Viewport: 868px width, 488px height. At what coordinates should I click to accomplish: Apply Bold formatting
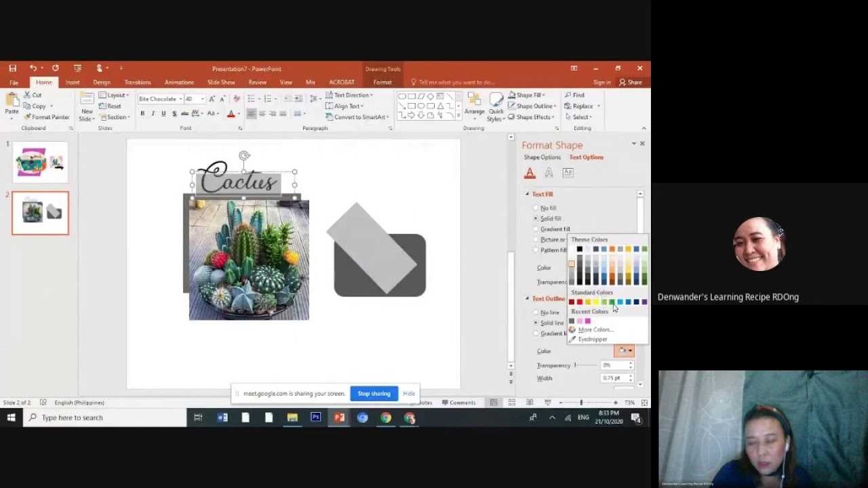point(142,113)
